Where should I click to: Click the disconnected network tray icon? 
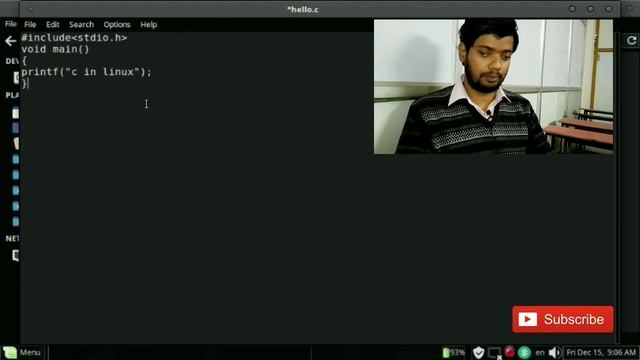(494, 353)
